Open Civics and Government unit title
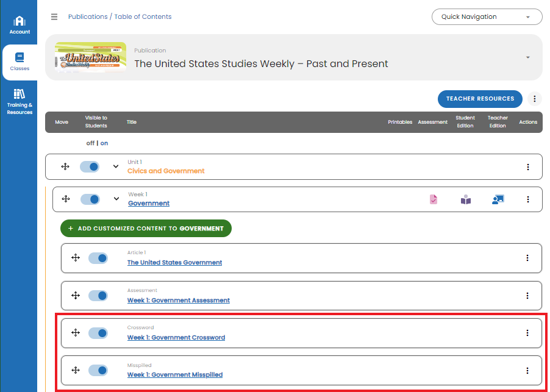The image size is (550, 392). coord(166,171)
